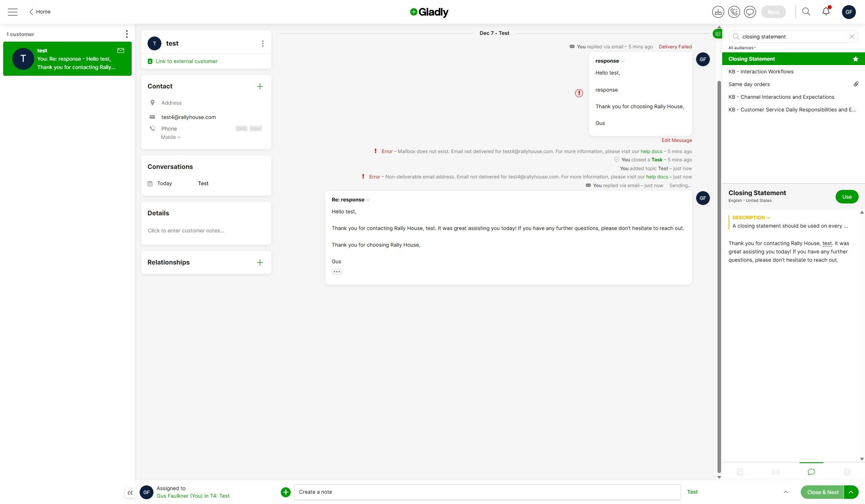865x504 pixels.
Task: Collapse the left sidebar with double chevron
Action: click(130, 493)
